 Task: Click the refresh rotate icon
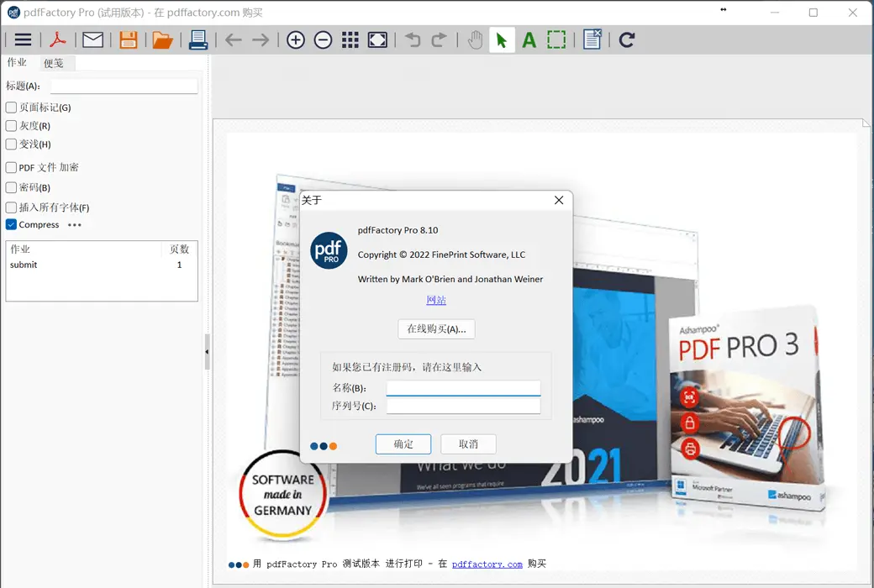point(627,39)
